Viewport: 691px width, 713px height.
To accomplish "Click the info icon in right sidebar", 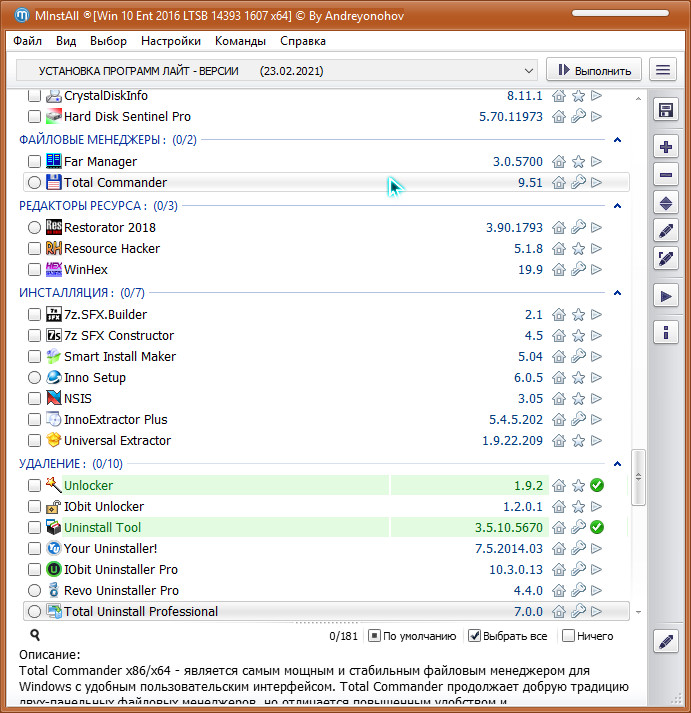I will (x=666, y=332).
